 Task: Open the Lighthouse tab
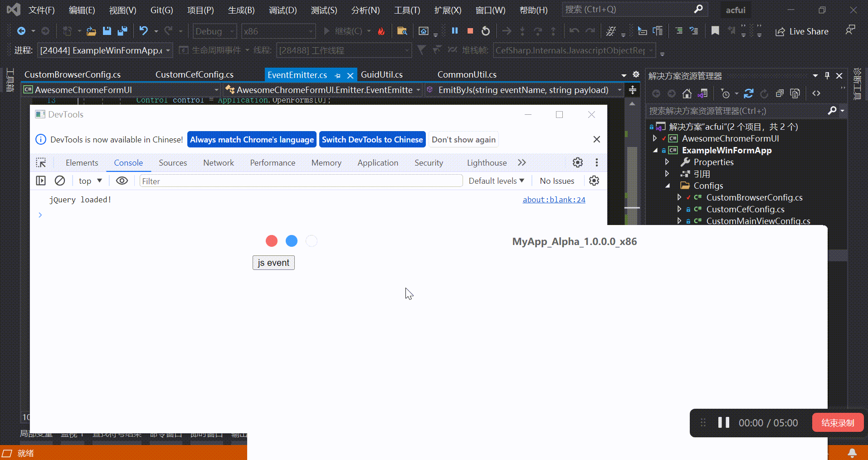tap(487, 162)
